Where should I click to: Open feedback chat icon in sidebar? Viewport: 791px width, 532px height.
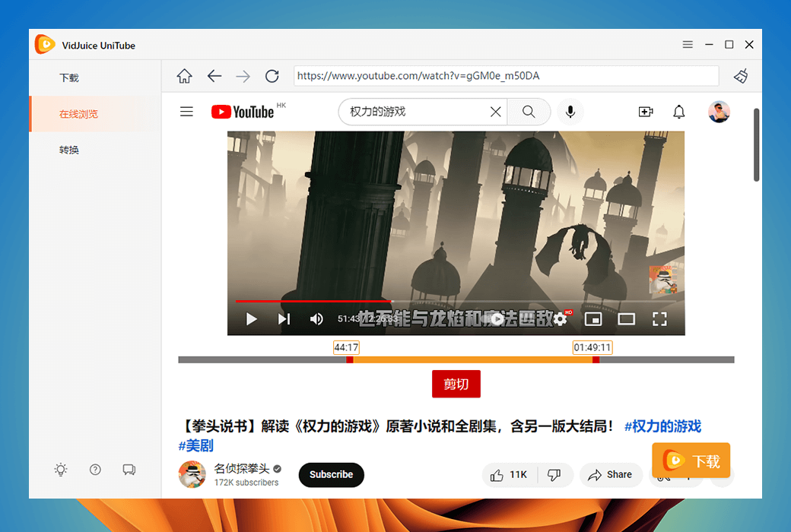pyautogui.click(x=129, y=470)
